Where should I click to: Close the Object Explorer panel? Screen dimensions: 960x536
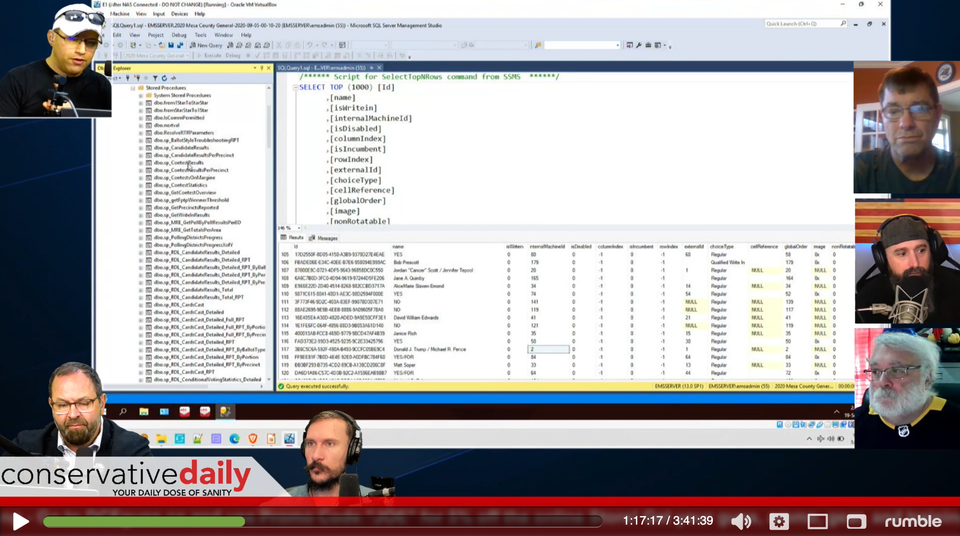[268, 68]
